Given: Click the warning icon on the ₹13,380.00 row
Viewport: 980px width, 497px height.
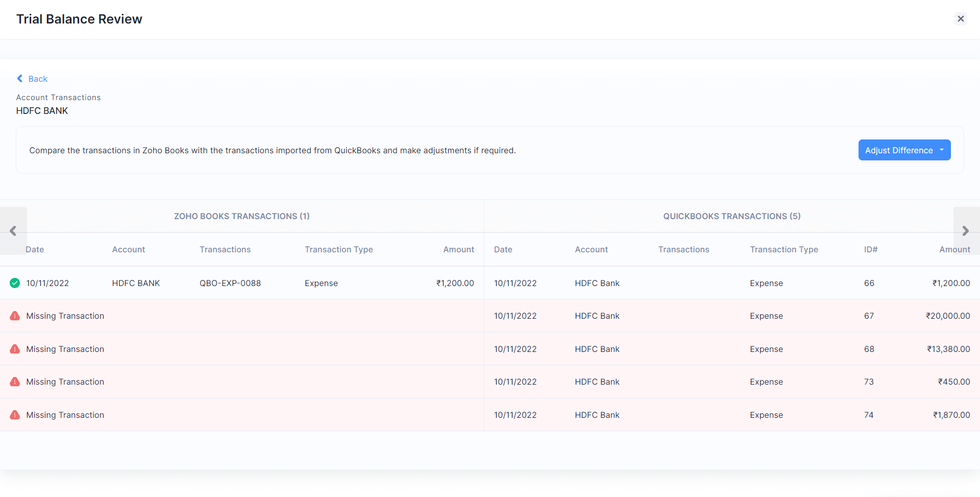Looking at the screenshot, I should pos(15,349).
